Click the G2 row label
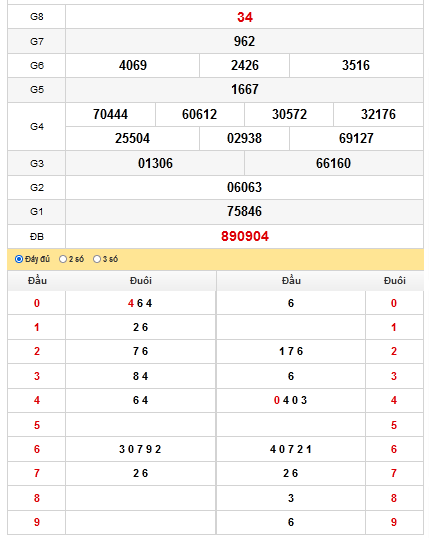 37,187
